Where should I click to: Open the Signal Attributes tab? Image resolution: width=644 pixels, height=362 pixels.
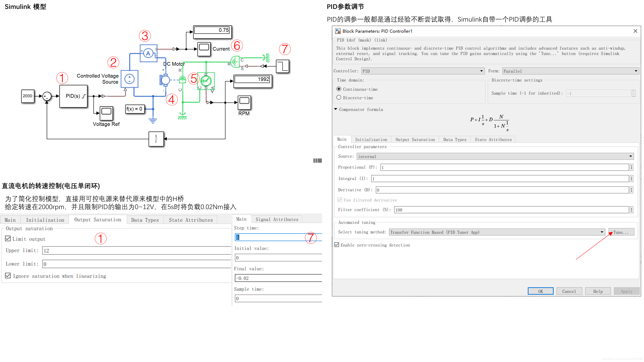click(x=277, y=219)
